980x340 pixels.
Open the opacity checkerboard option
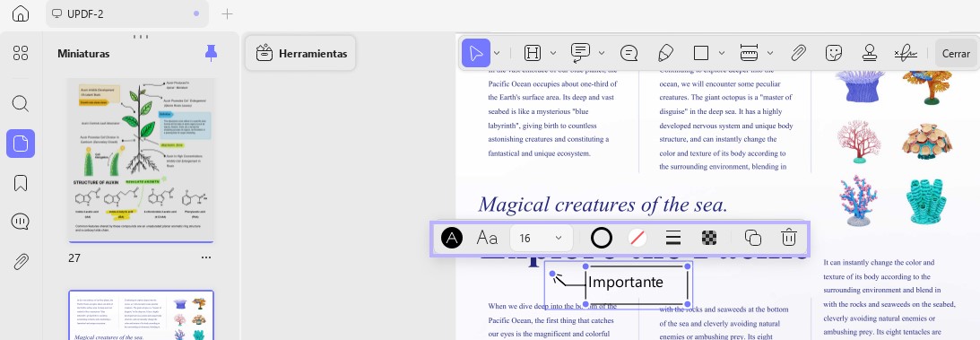pyautogui.click(x=708, y=238)
